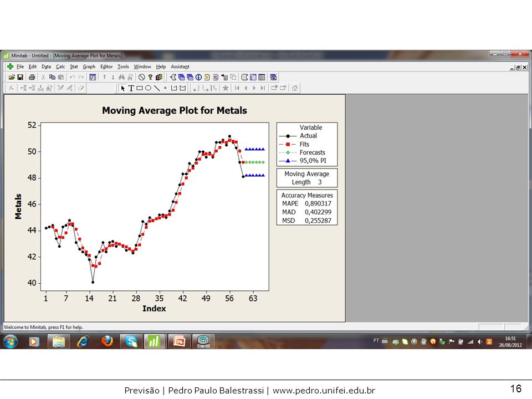532x399 pixels.
Task: Click the Actual legend entry
Action: (x=308, y=136)
